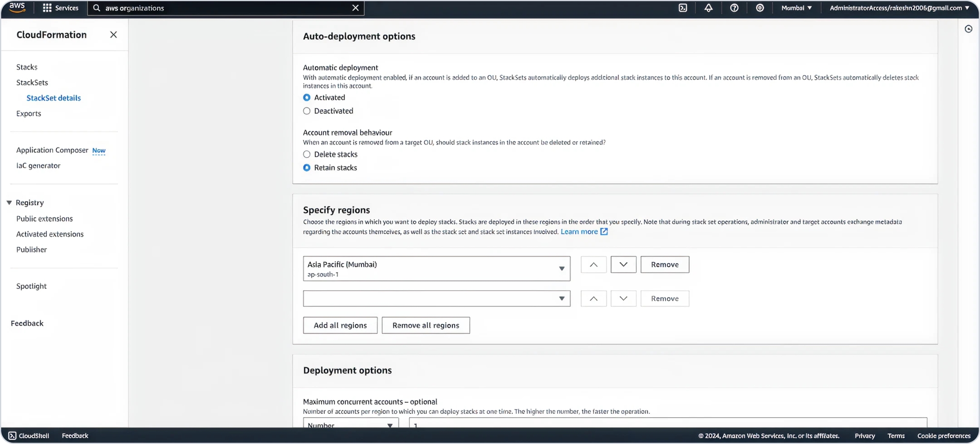This screenshot has width=980, height=444.
Task: Clear the search box with X icon
Action: coord(355,8)
